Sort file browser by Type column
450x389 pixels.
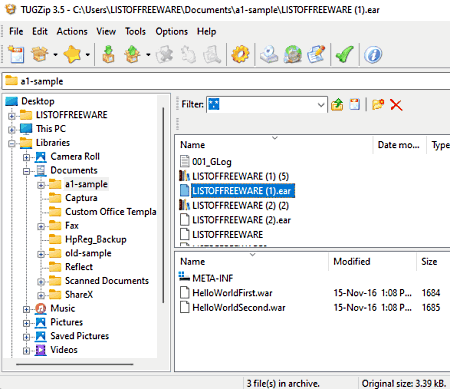439,145
